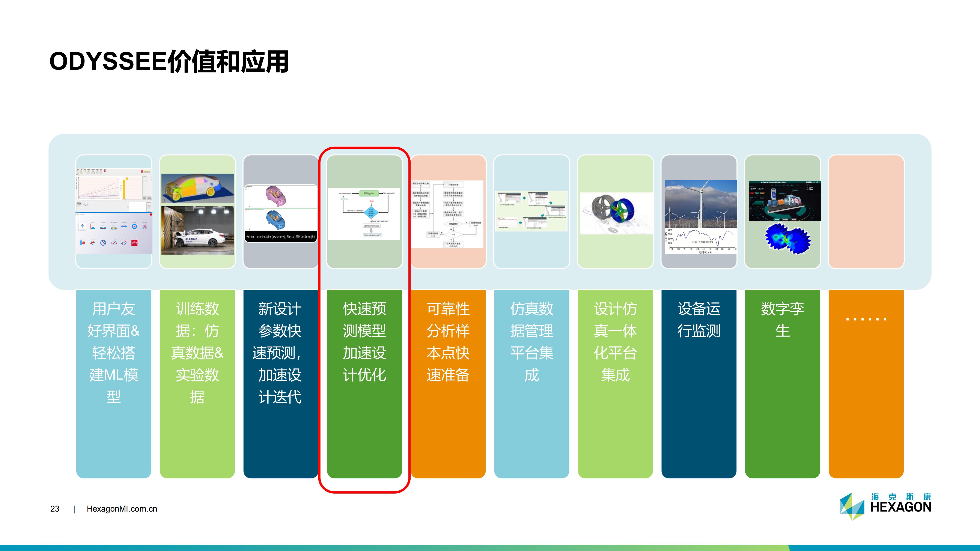Select the ellipsis …… orange column

(x=866, y=384)
